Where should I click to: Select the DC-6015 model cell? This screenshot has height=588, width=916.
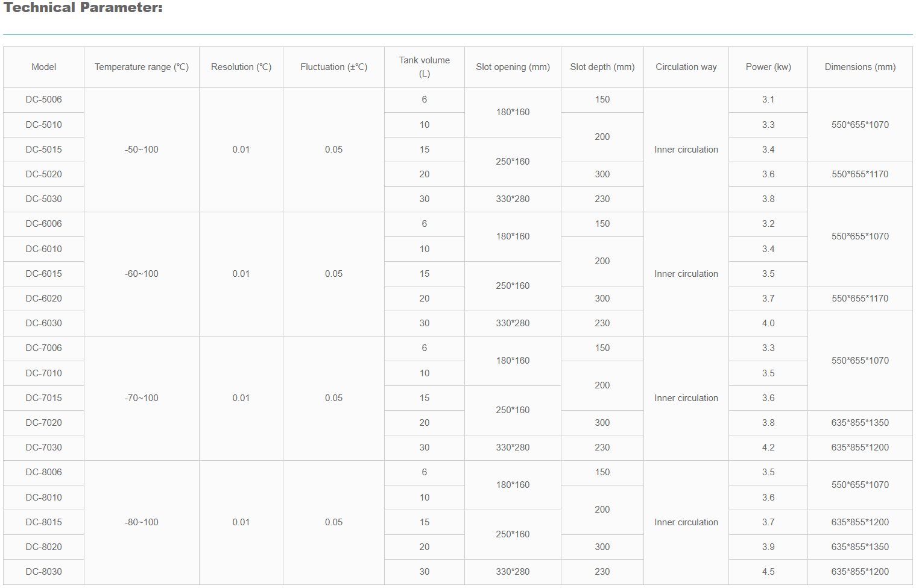coord(44,274)
